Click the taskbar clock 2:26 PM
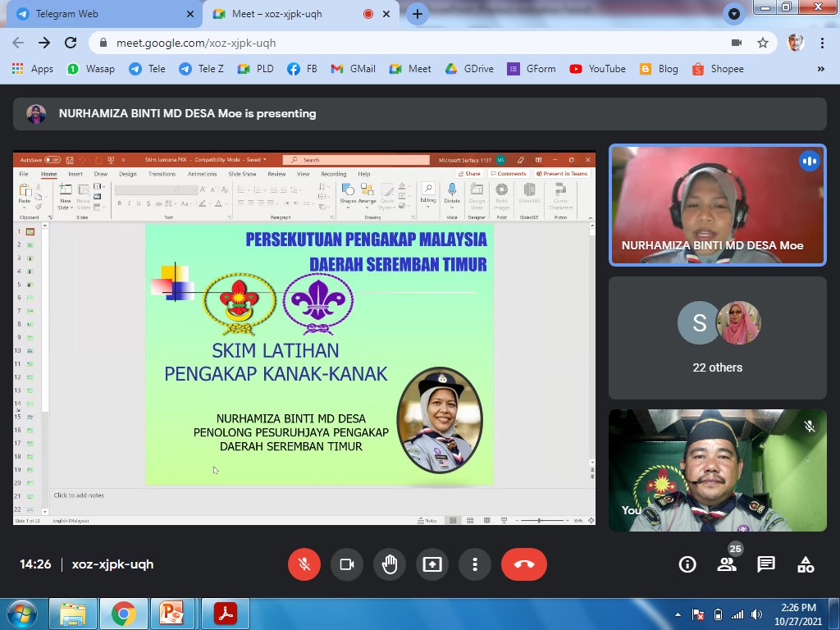 (x=797, y=614)
